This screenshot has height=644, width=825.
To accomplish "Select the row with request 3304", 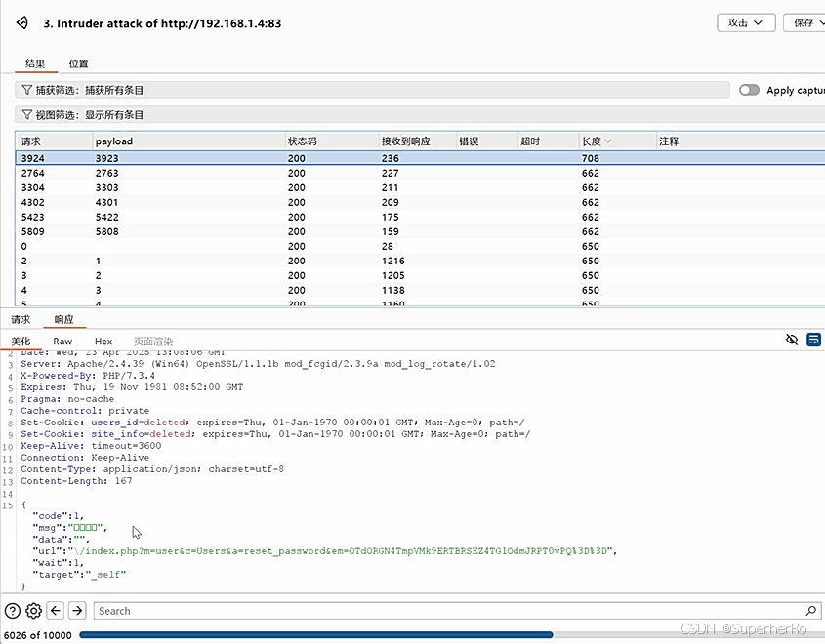I will click(420, 187).
